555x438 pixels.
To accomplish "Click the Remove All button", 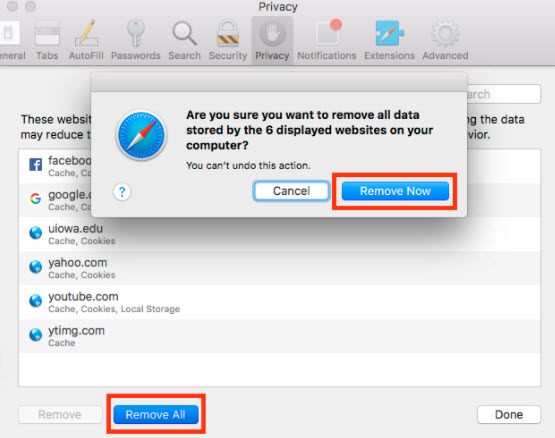I will 156,414.
